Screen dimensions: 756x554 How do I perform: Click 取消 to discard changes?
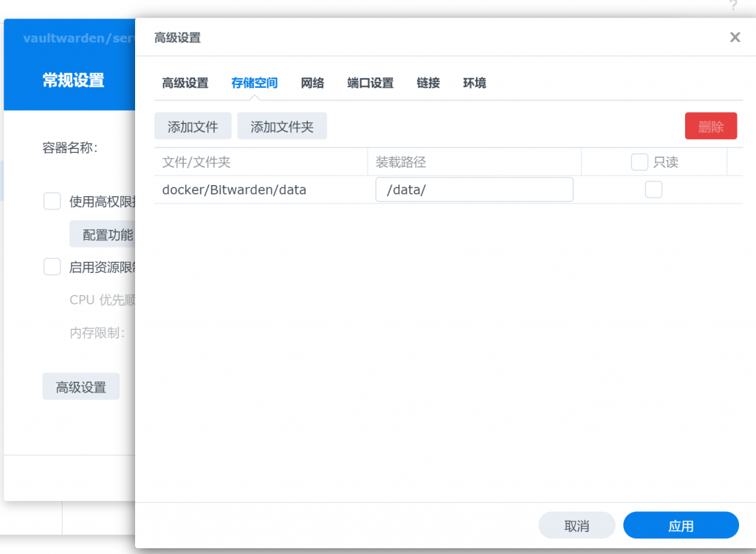coord(577,526)
